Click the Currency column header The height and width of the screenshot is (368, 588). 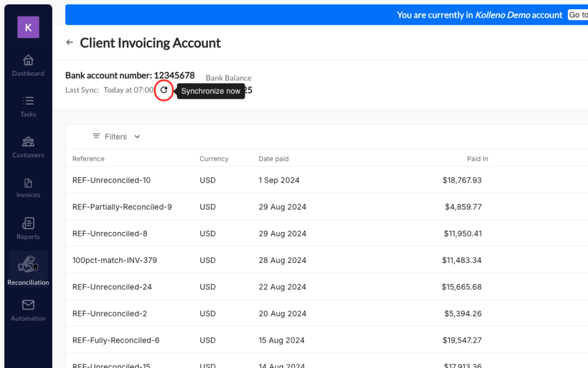(214, 158)
